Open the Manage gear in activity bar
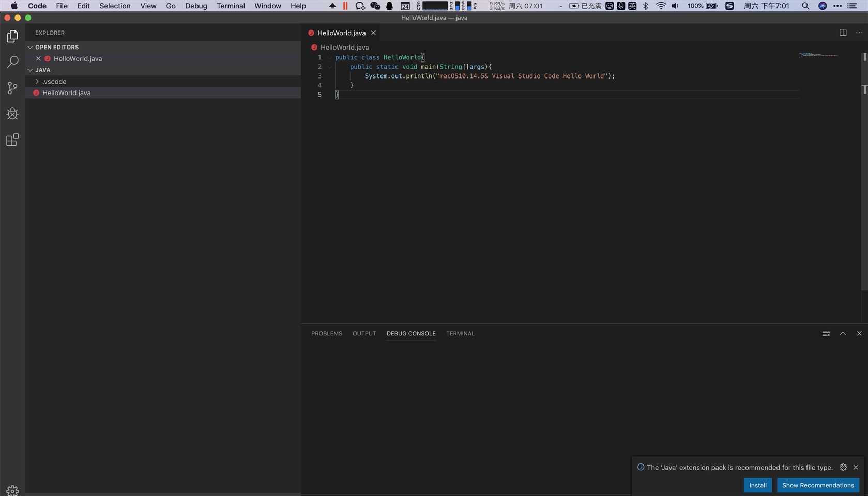Screen dimensions: 868x496 tap(12, 490)
